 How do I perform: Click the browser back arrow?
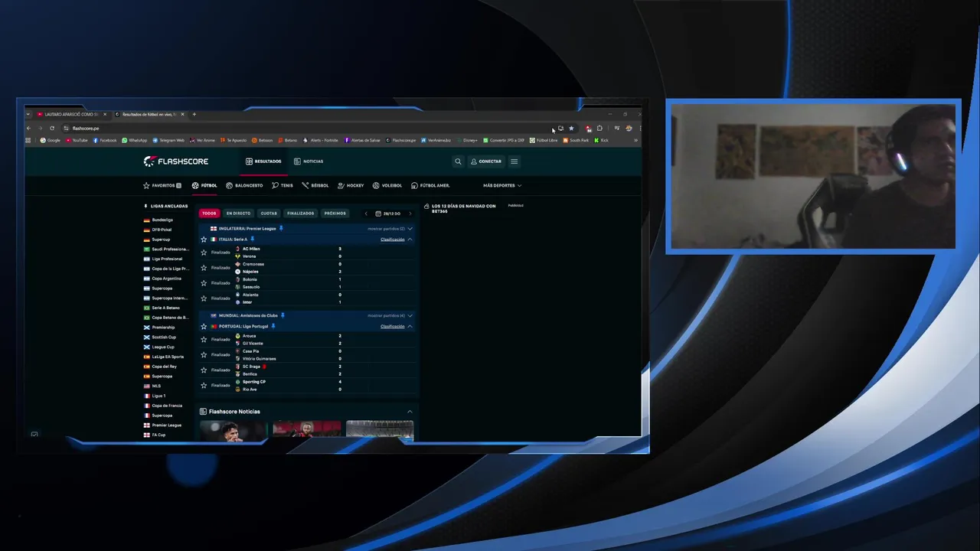pos(28,129)
